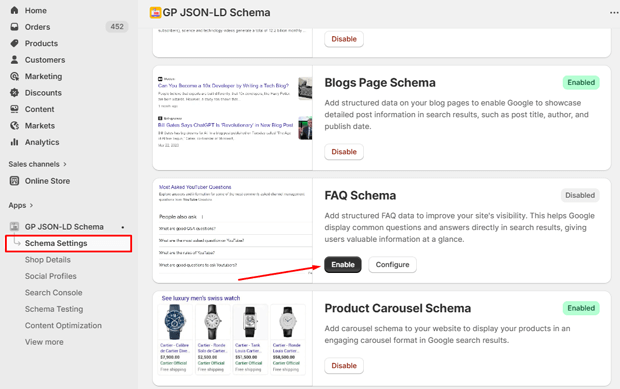
Task: Click the Product Carousel watch preview thumbnail
Action: point(233,338)
